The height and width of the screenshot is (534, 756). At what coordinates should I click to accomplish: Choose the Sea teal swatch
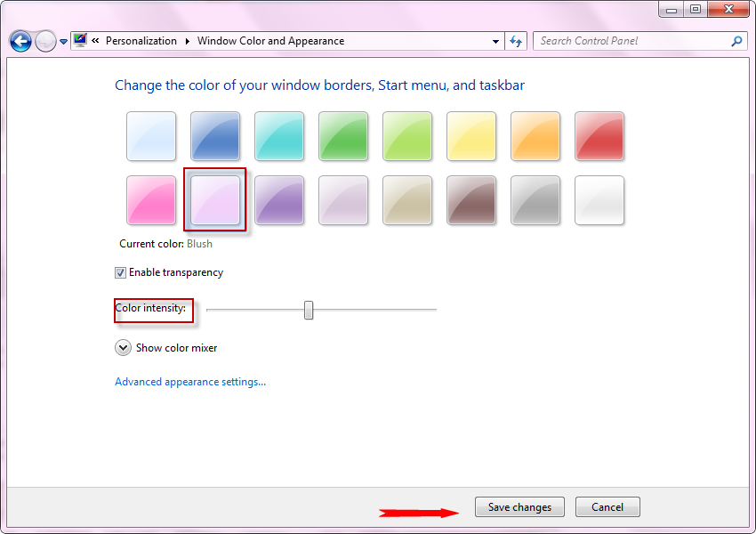click(279, 136)
